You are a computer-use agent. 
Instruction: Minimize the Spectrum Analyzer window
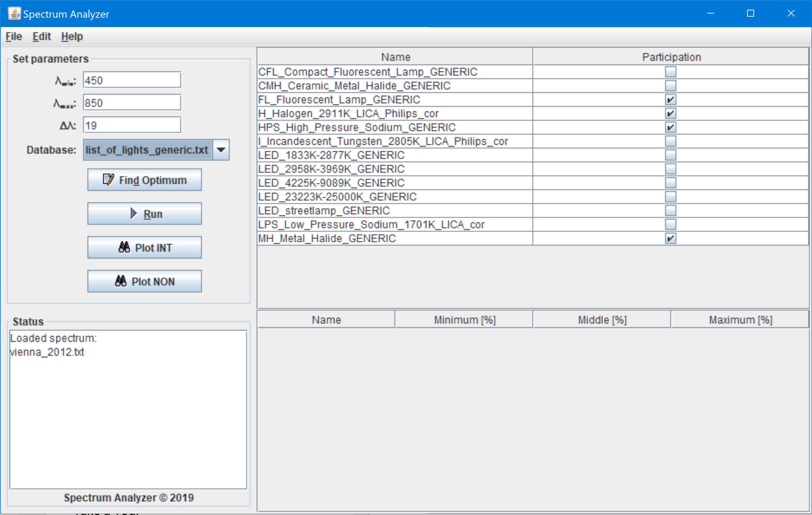pos(710,14)
